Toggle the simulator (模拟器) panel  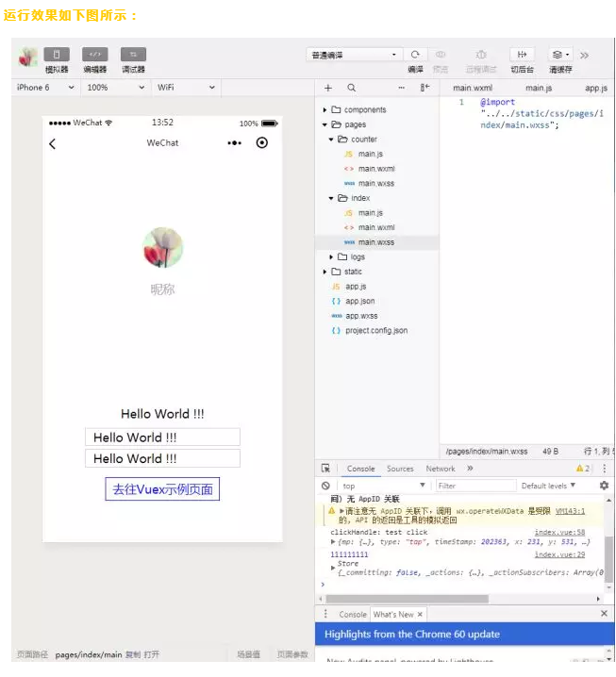57,55
